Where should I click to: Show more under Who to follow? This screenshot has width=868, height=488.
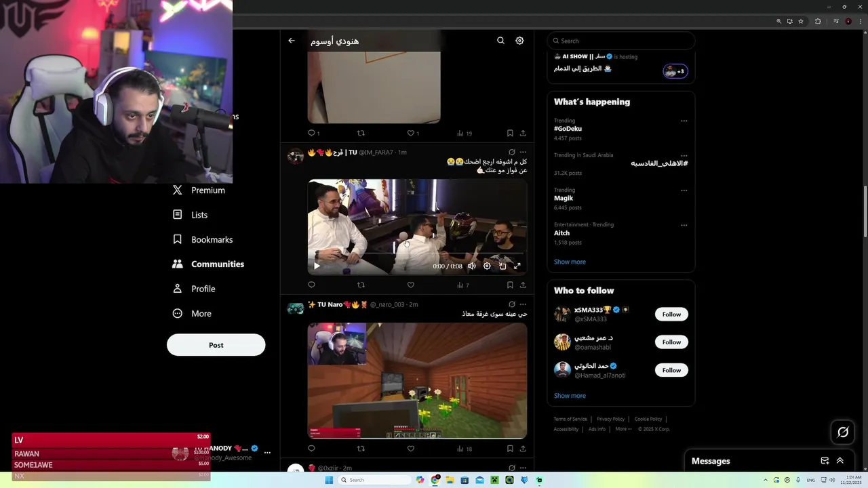(570, 396)
